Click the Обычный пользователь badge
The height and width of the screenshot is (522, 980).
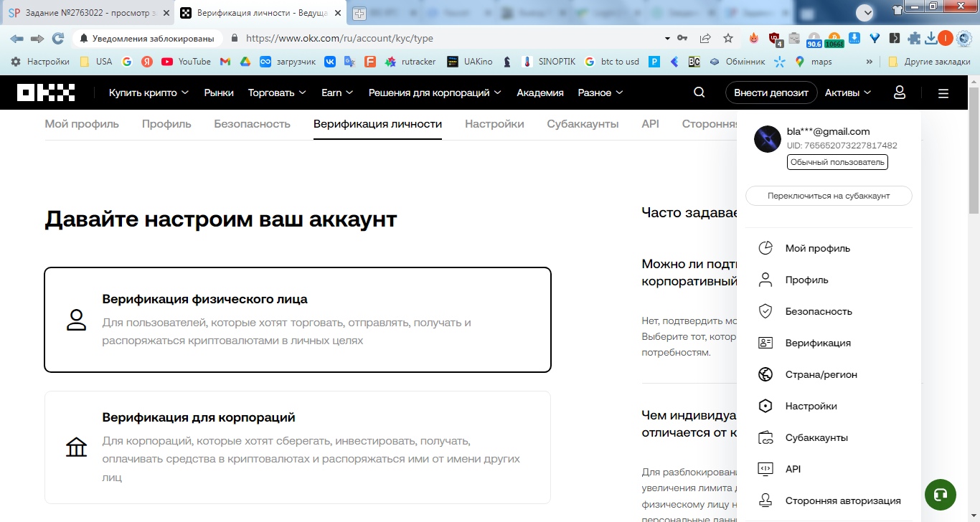point(837,162)
